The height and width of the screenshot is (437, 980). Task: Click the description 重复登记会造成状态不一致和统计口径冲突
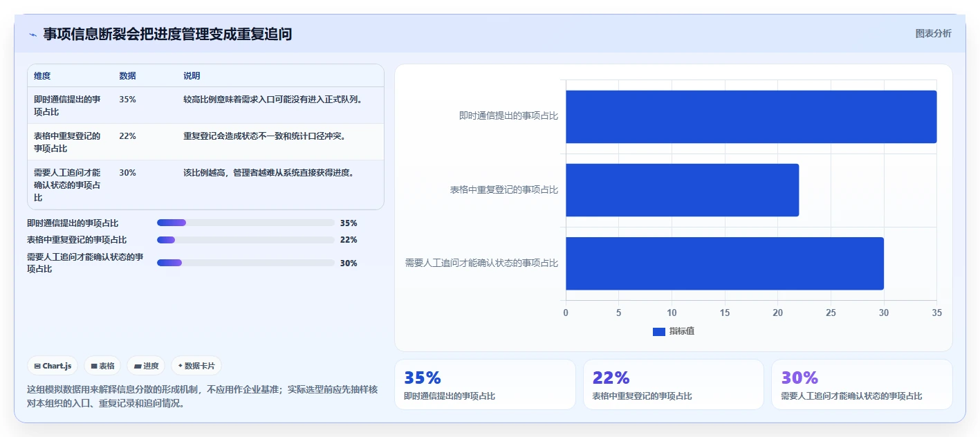tap(265, 136)
